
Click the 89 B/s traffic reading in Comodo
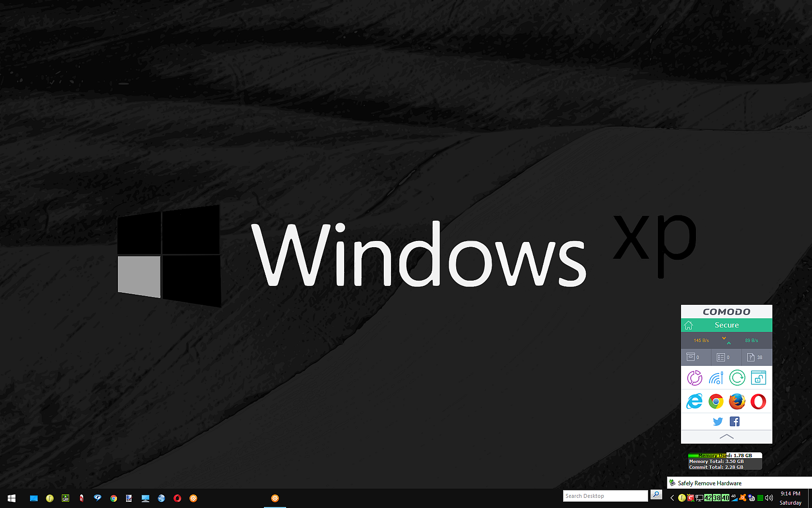pyautogui.click(x=752, y=341)
